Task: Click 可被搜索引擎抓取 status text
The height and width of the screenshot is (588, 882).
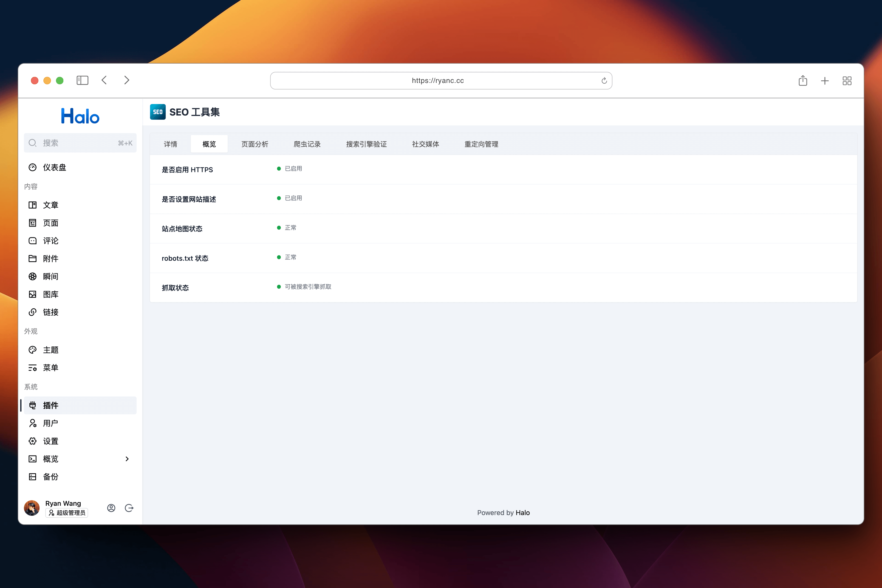Action: 308,286
